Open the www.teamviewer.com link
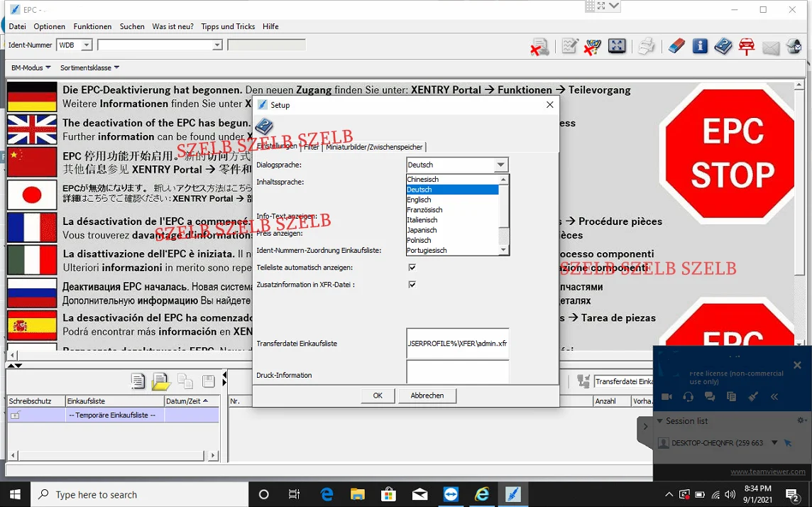Screen dimensions: 812x507 pyautogui.click(x=767, y=471)
